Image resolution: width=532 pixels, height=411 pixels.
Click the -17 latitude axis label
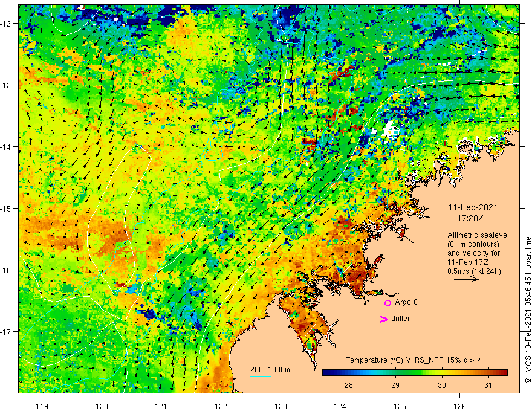(x=7, y=331)
